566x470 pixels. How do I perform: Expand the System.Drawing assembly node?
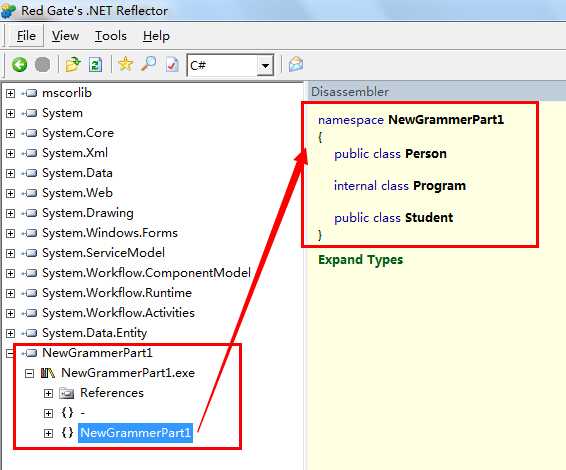(x=10, y=213)
